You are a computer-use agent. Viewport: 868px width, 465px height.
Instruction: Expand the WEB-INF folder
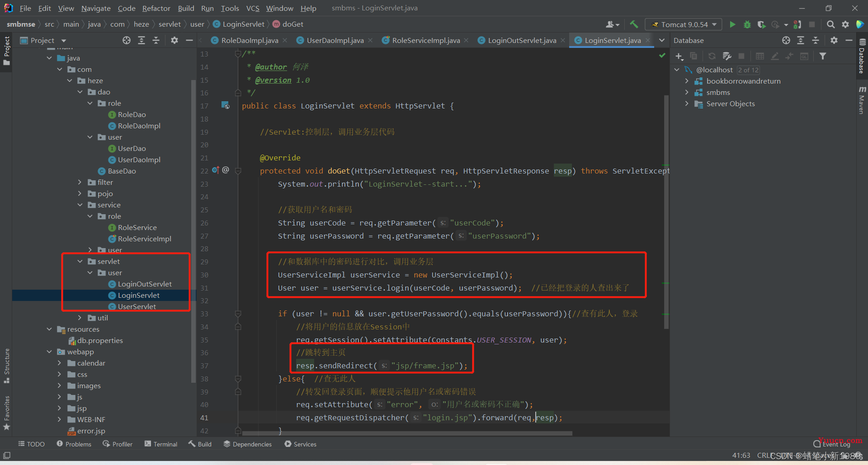click(x=59, y=419)
